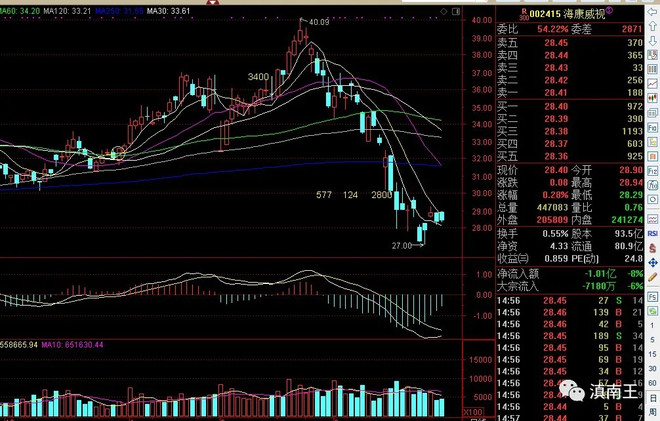Click the MA30: 33.61 indicator label
The width and height of the screenshot is (660, 421).
pos(168,11)
